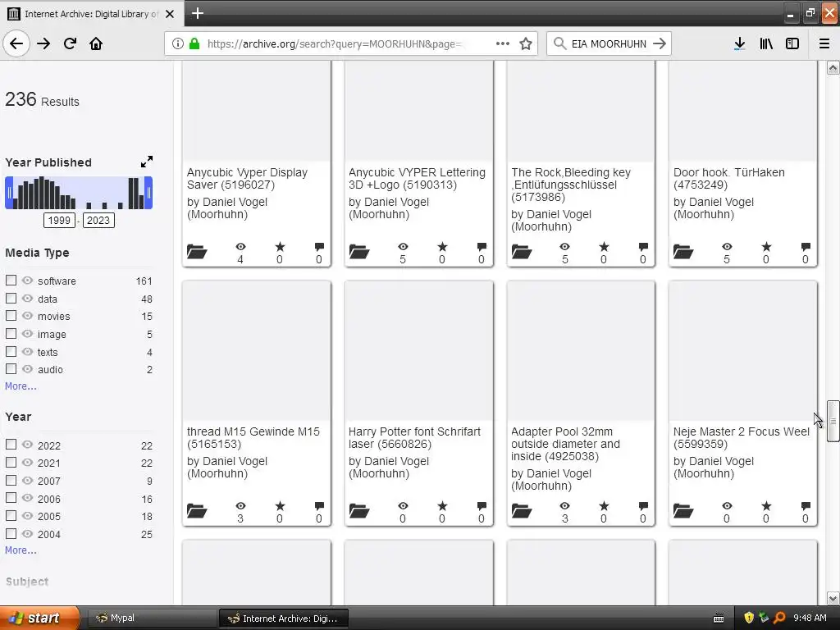
Task: Open The Rock, Bleeding key item
Action: (571, 185)
